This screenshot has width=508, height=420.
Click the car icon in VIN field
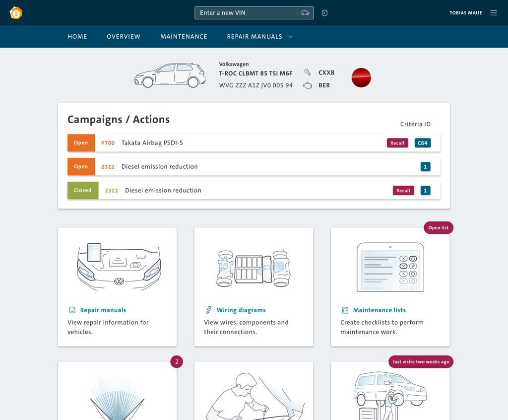point(305,13)
